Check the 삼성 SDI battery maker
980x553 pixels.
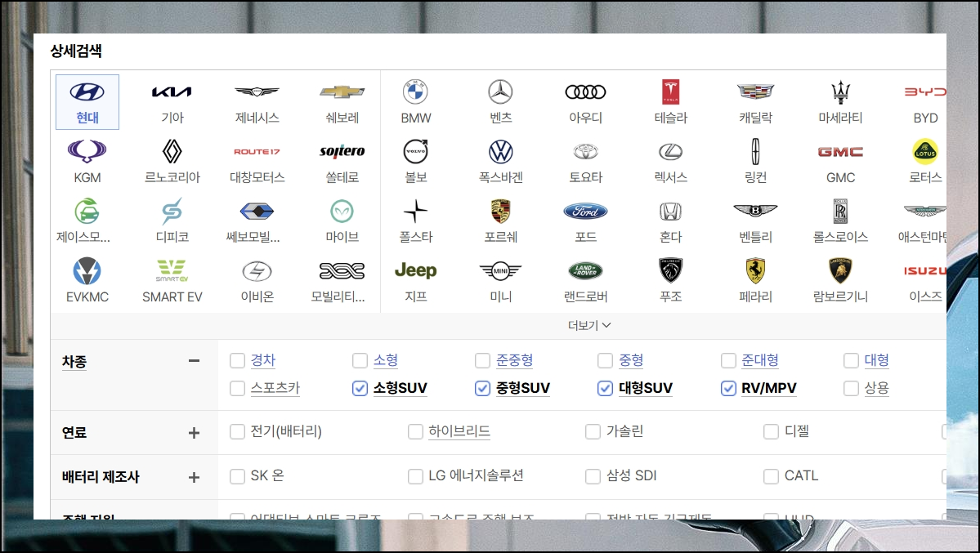[x=593, y=476]
